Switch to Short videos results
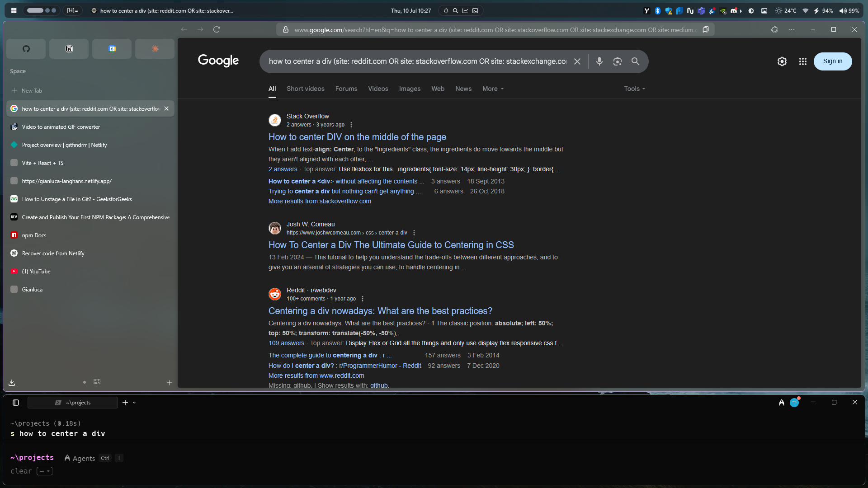The height and width of the screenshot is (488, 868). (306, 89)
